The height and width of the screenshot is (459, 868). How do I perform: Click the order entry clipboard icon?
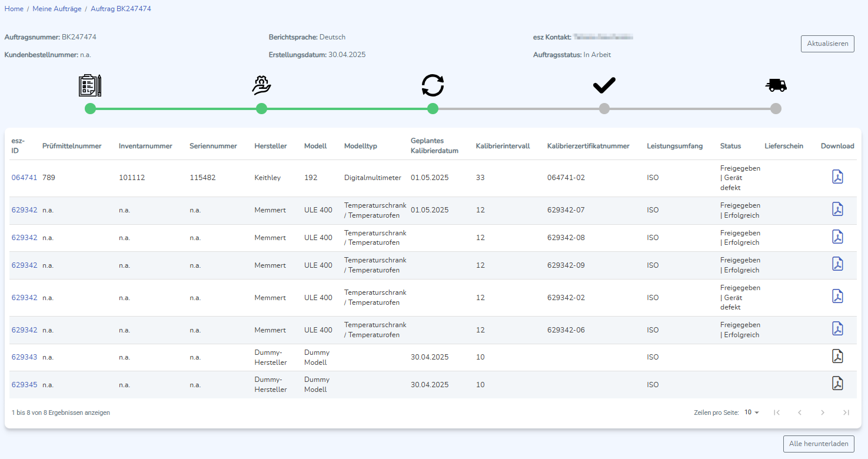pos(89,85)
